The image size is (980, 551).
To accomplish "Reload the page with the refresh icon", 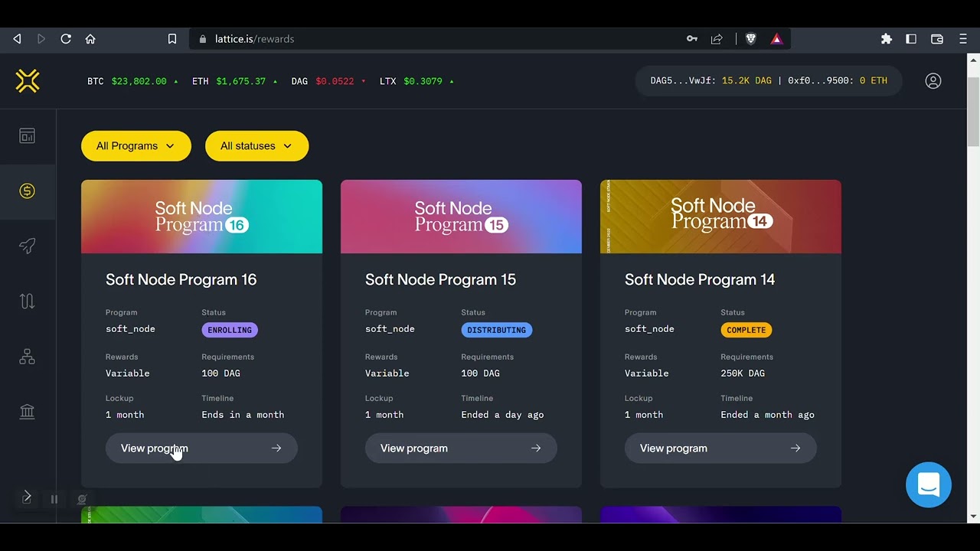I will click(66, 39).
